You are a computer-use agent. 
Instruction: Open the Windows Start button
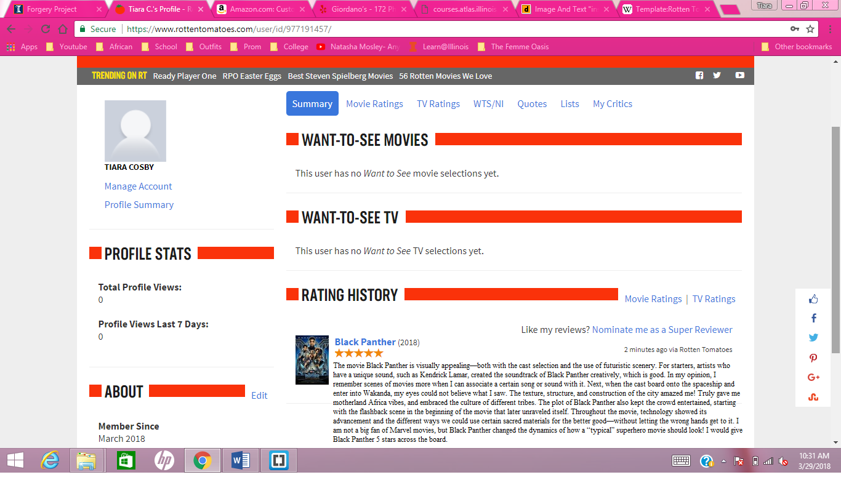(15, 460)
